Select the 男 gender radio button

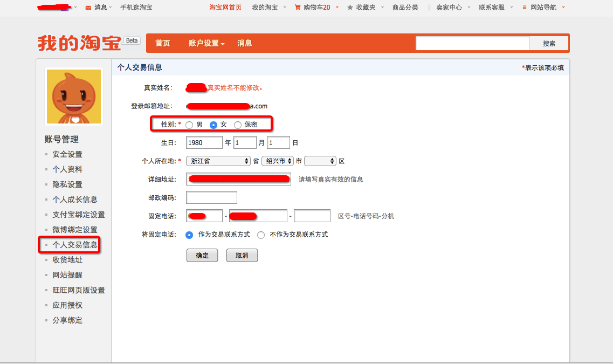[189, 125]
